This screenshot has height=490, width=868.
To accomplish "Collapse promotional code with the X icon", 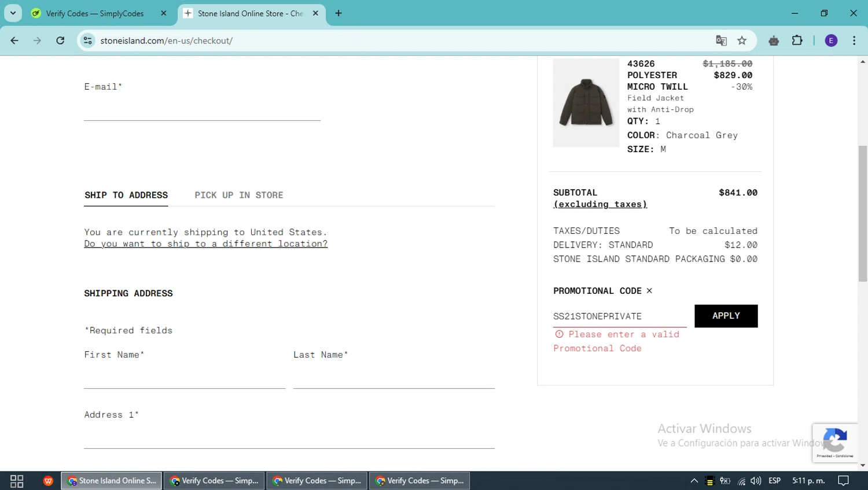I will coord(649,291).
